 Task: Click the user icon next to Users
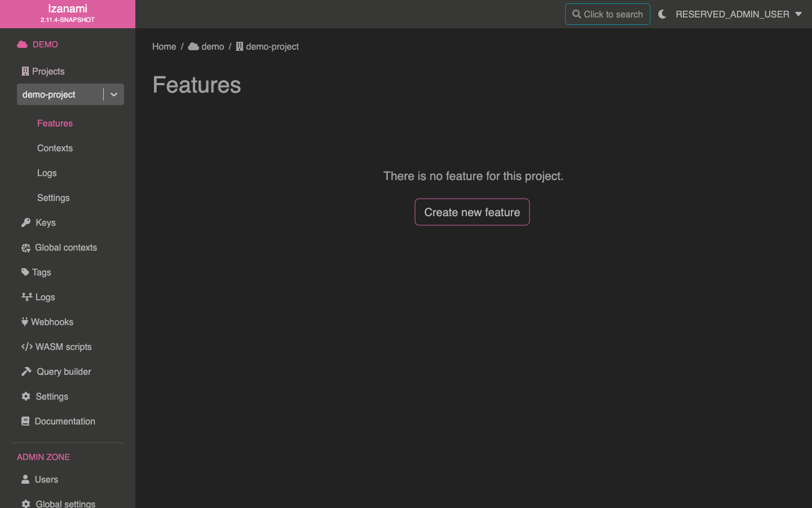[x=25, y=479]
